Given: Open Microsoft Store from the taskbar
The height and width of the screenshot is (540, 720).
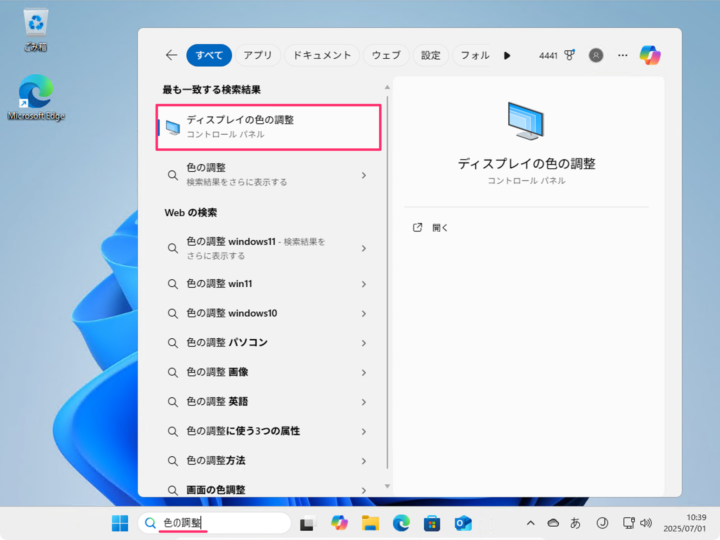Looking at the screenshot, I should point(432,523).
